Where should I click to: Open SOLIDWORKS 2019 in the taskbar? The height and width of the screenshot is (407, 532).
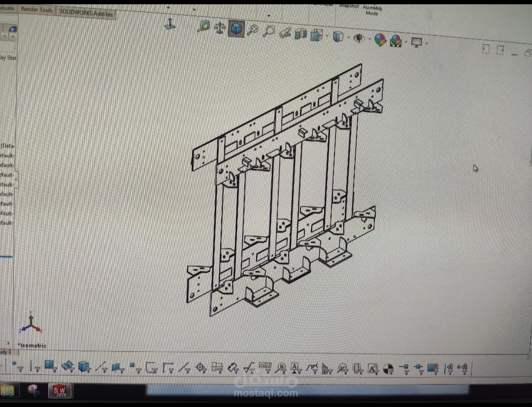click(61, 390)
